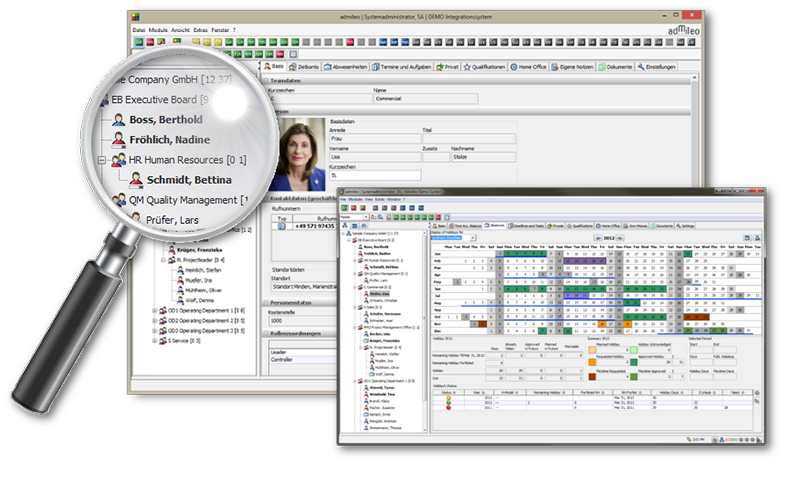
Task: Click the Flextime Approved color swatch
Action: (x=634, y=377)
